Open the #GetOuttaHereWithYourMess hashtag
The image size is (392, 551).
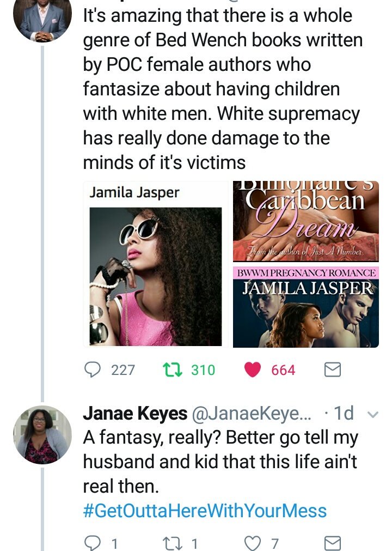[x=205, y=511]
